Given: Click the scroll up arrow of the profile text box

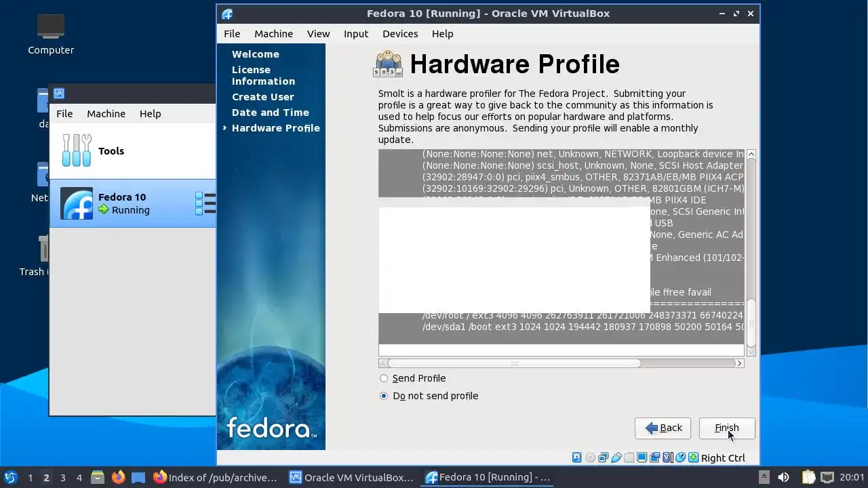Looking at the screenshot, I should [751, 155].
